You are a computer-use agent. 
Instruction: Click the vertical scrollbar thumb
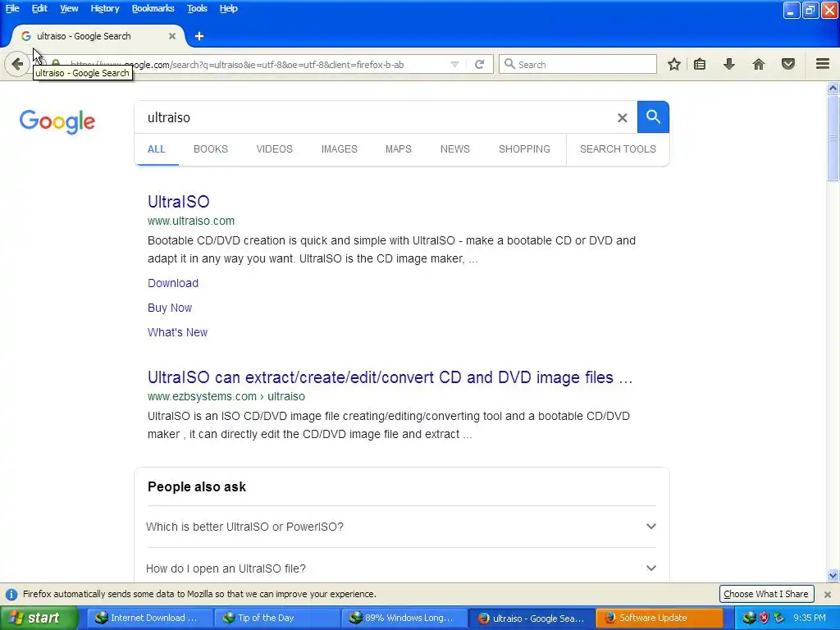(833, 138)
